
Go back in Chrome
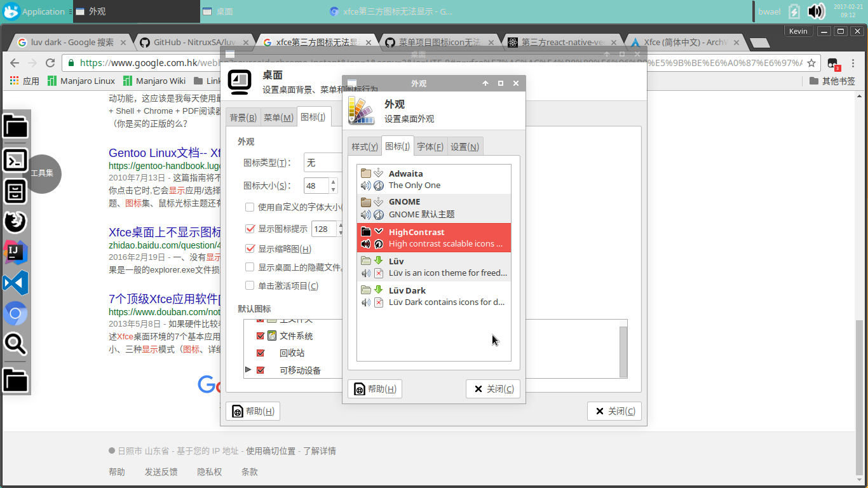coord(15,63)
